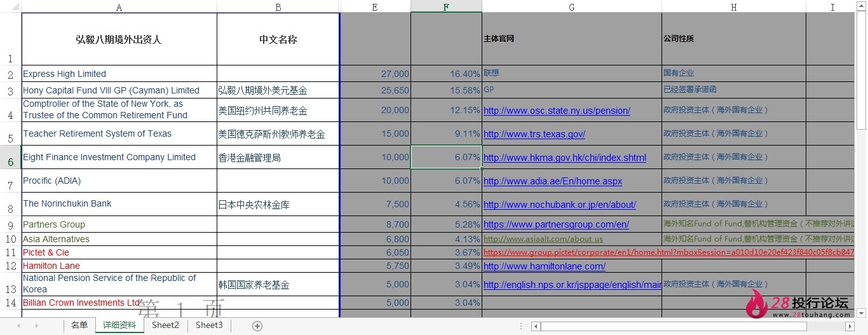The width and height of the screenshot is (868, 335).
Task: Select the 8,700 amount cell
Action: pos(376,224)
